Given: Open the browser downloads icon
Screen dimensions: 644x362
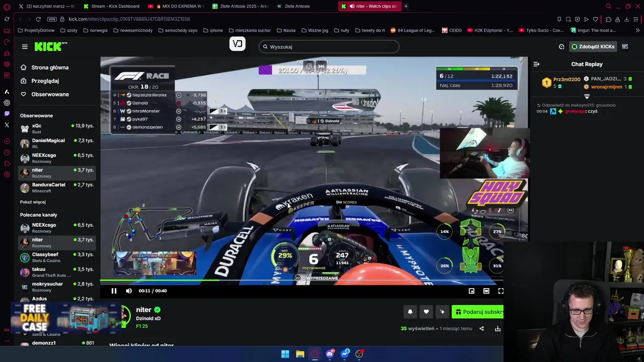Looking at the screenshot, I should click(x=626, y=19).
